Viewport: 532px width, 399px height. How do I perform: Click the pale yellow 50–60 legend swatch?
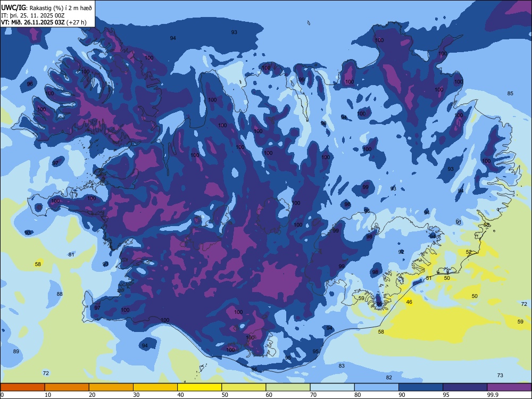[244, 387]
